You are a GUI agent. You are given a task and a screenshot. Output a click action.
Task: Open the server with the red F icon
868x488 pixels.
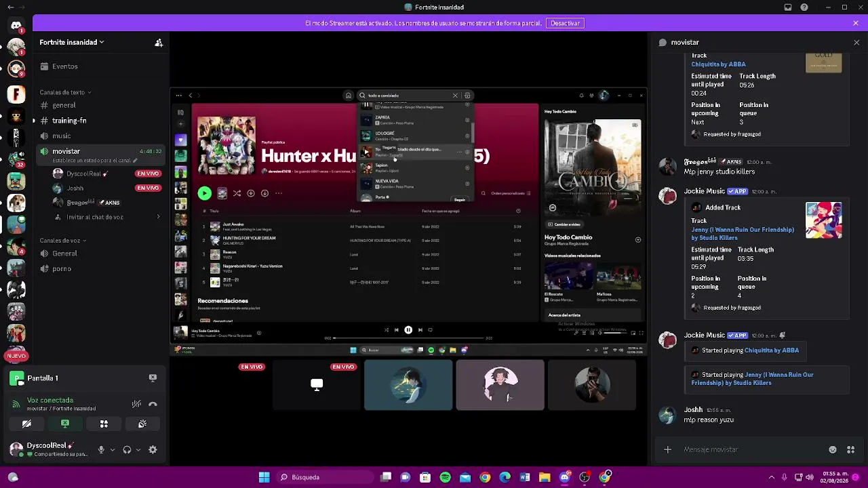pyautogui.click(x=16, y=94)
